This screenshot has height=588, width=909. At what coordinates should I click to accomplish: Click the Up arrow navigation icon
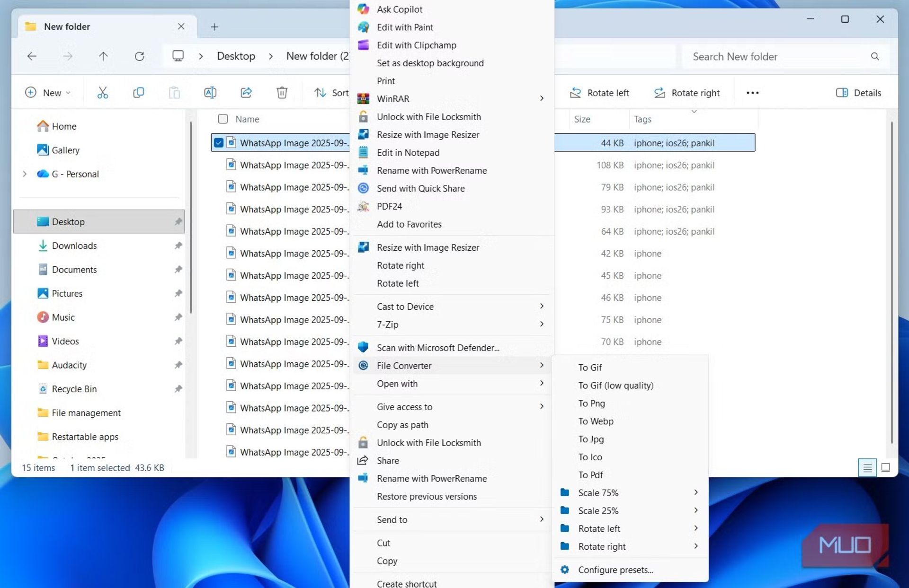(x=103, y=56)
